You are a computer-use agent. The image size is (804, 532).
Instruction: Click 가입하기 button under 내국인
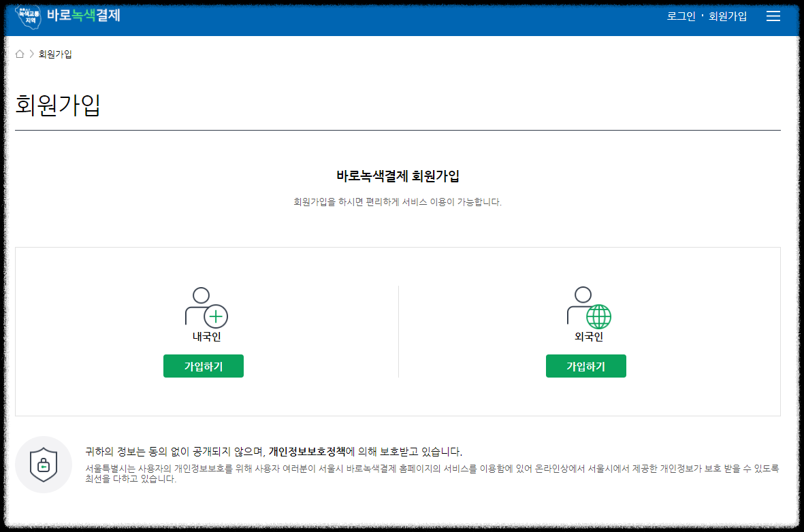[x=204, y=366]
